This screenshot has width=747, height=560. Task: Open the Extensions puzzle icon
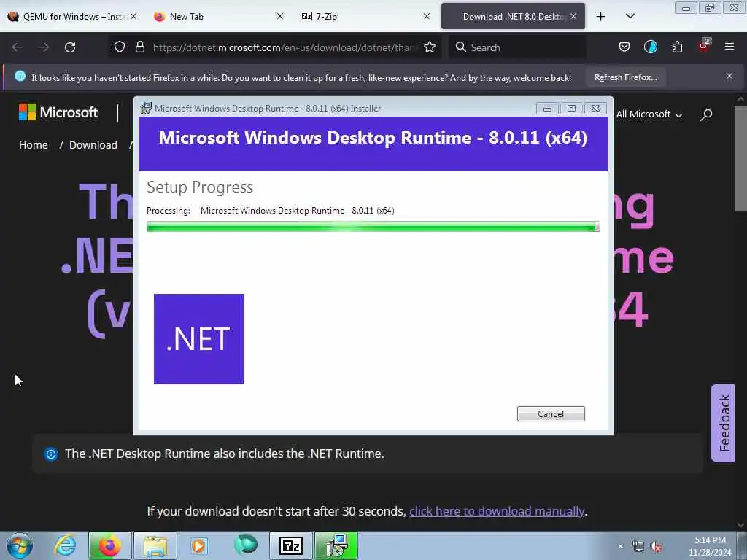tap(677, 47)
